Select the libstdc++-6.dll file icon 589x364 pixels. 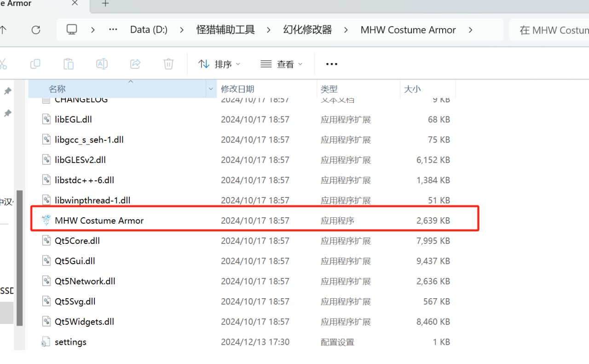[46, 180]
